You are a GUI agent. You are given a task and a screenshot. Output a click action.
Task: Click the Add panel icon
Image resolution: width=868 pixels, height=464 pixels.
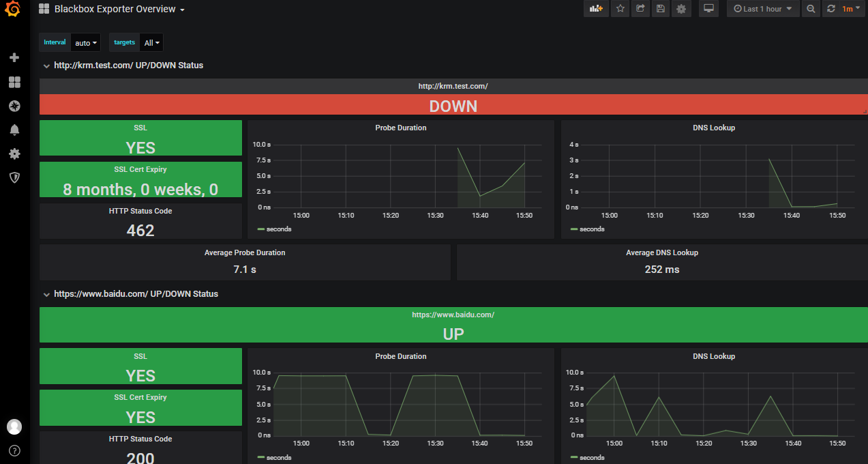[x=597, y=9]
